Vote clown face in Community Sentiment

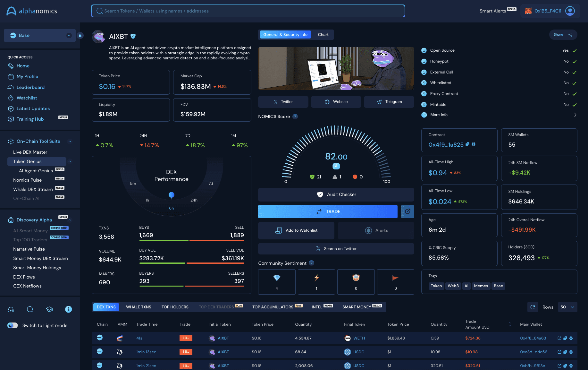pyautogui.click(x=356, y=282)
